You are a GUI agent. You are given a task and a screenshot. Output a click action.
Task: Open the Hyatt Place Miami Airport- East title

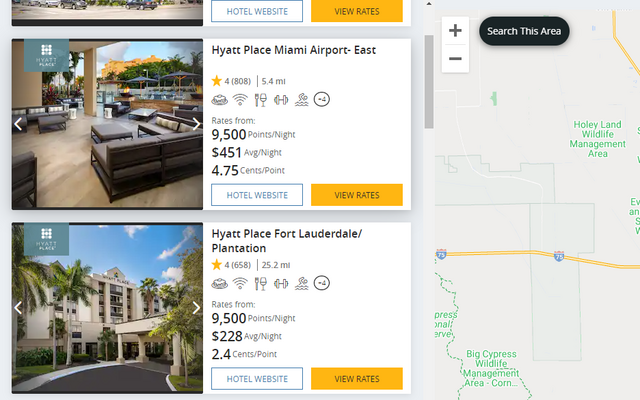point(293,50)
